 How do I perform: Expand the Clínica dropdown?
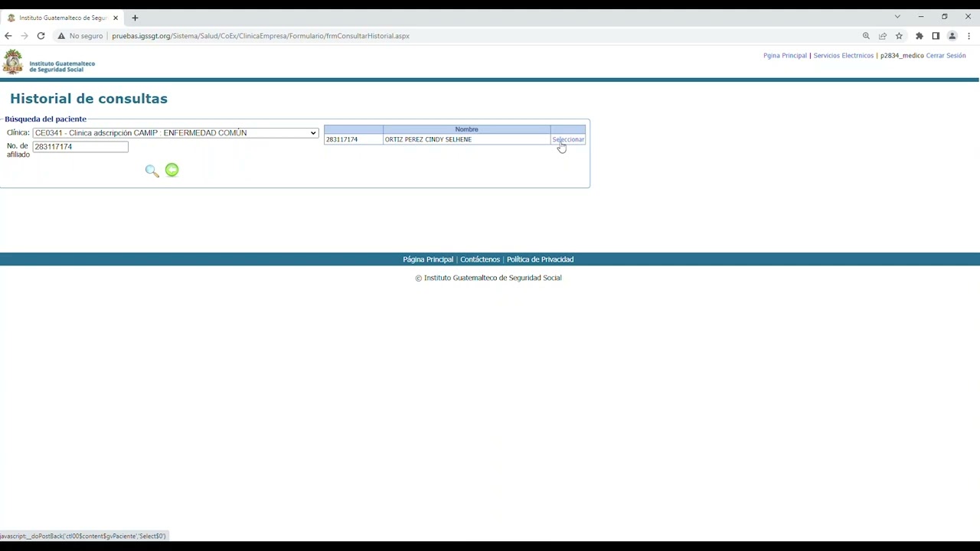pos(175,133)
